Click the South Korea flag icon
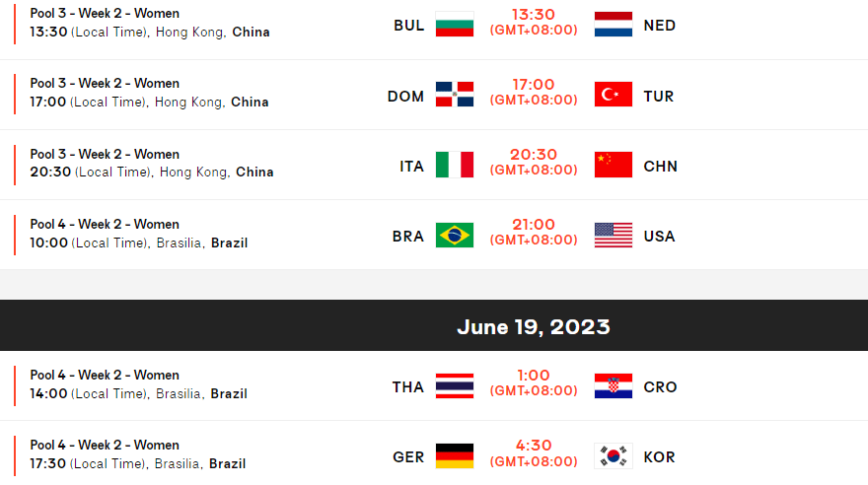 [614, 455]
